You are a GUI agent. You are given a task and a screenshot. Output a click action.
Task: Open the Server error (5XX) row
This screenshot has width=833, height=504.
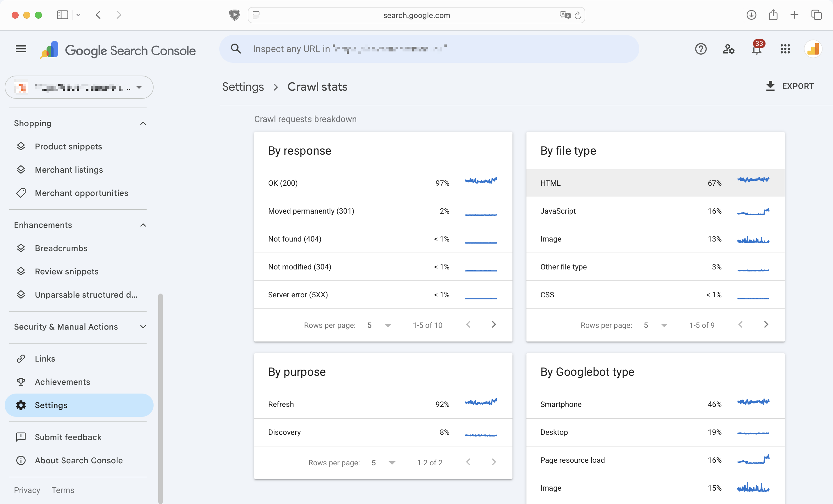(383, 295)
